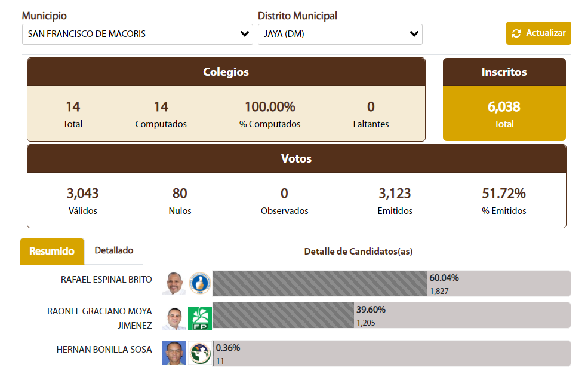This screenshot has height=386, width=588.
Task: Click the Municipio dropdown chevron arrow
Action: tap(245, 34)
